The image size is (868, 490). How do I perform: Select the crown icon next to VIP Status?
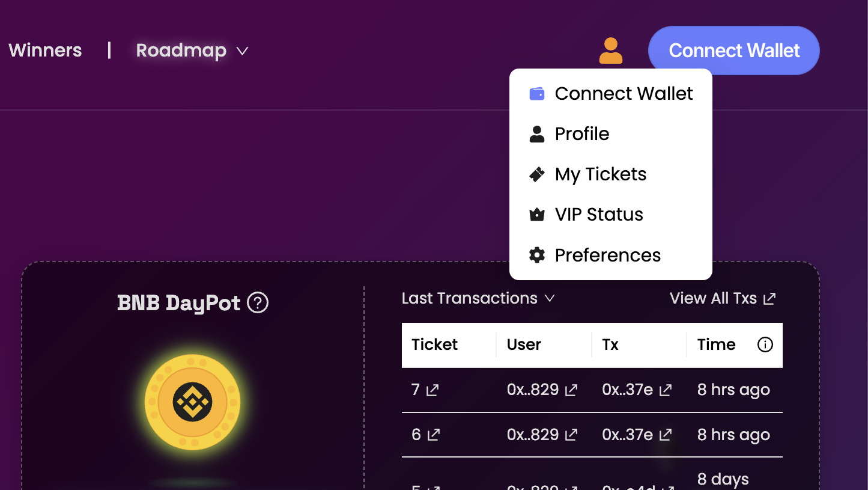[536, 214]
